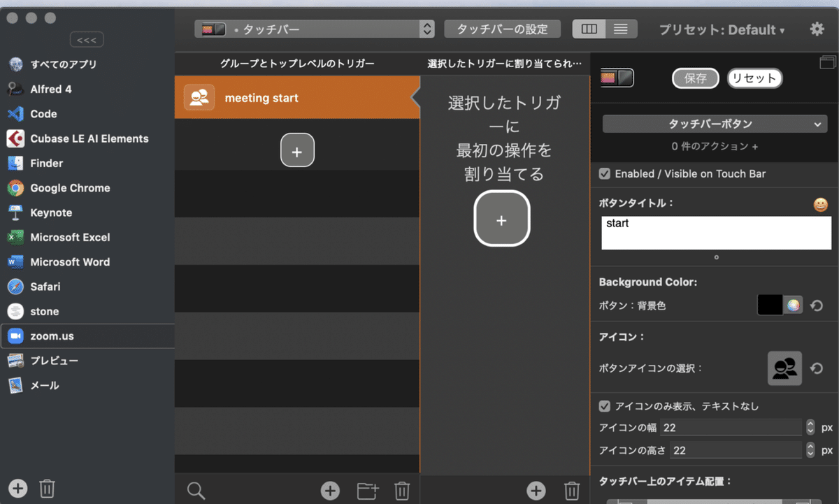The image size is (839, 504).
Task: Open the emoji picker for the button title
Action: pyautogui.click(x=822, y=203)
